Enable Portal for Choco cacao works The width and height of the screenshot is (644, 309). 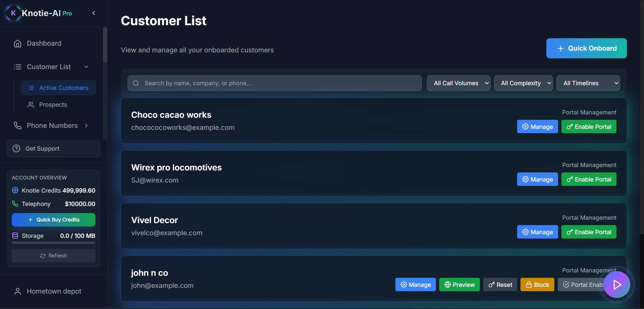tap(589, 126)
